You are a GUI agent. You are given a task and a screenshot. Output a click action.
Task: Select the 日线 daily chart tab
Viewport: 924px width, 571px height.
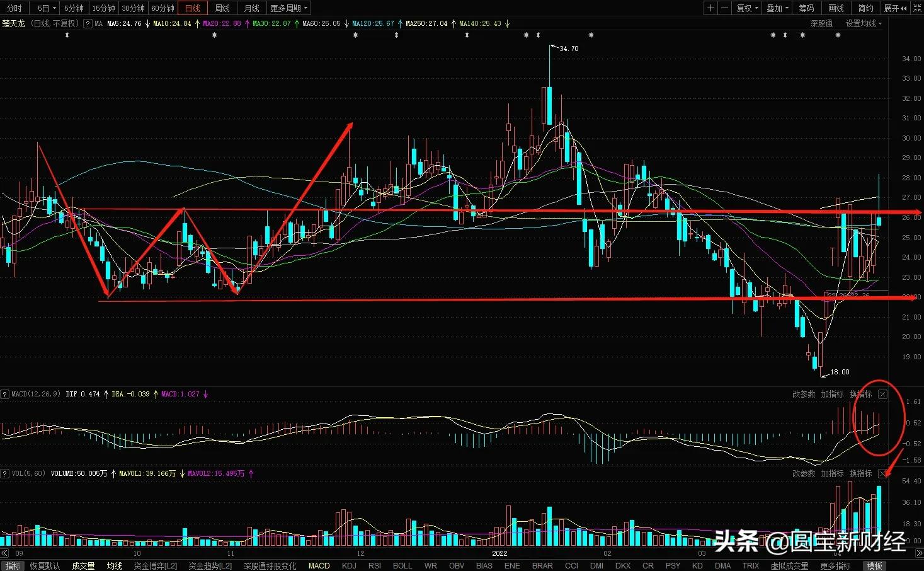pyautogui.click(x=193, y=8)
